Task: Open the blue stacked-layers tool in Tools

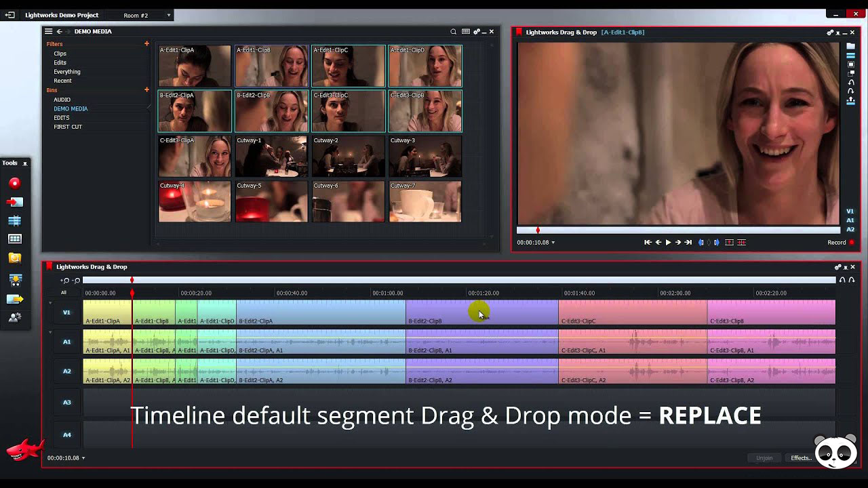Action: click(15, 221)
